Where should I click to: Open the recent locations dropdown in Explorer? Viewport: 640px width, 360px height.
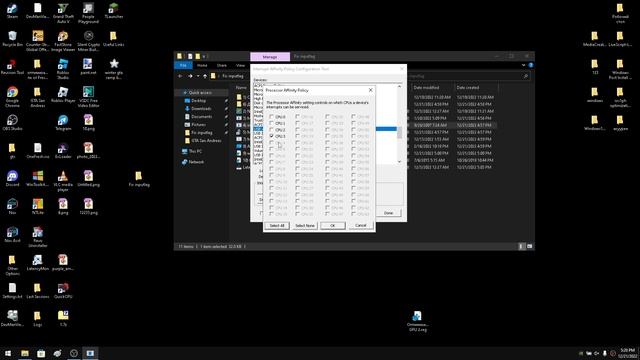point(198,76)
